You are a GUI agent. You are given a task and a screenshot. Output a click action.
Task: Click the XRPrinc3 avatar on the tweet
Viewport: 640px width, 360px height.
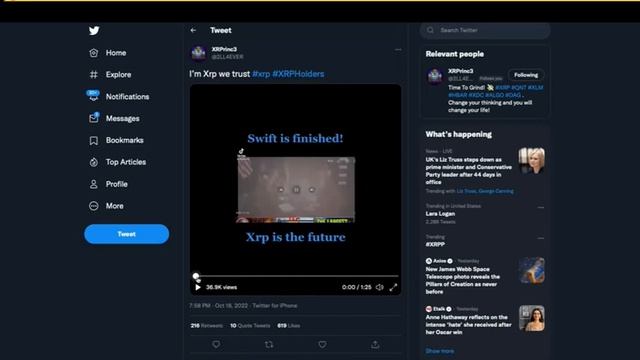pos(199,53)
